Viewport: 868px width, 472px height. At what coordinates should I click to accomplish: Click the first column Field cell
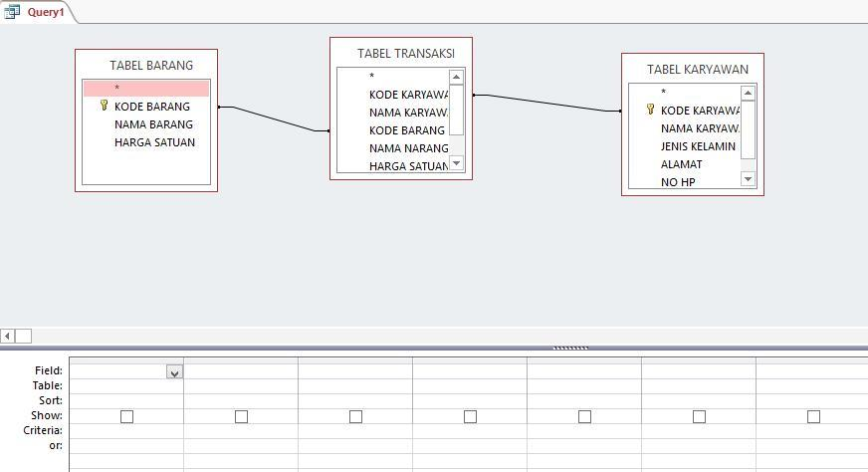(126, 371)
